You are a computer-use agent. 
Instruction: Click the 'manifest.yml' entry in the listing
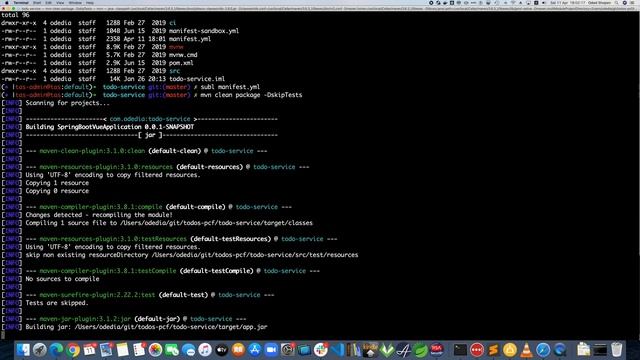coord(190,39)
